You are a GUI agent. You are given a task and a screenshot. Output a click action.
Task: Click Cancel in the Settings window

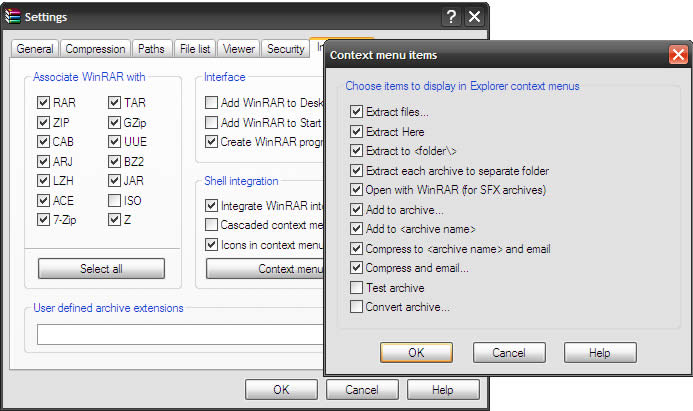[x=362, y=390]
